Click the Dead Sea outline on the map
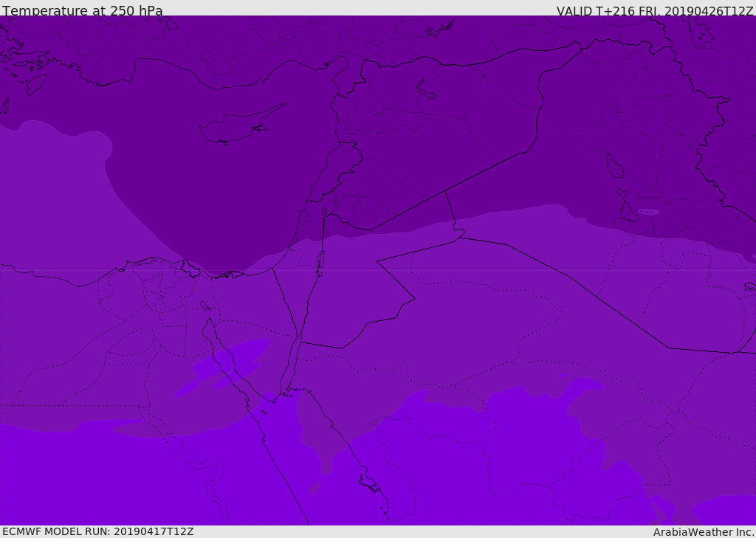Viewport: 756px width, 538px height. coord(320,263)
